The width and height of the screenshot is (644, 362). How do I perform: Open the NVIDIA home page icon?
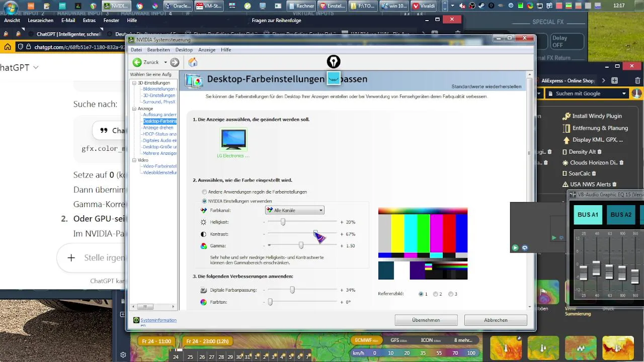click(x=193, y=62)
